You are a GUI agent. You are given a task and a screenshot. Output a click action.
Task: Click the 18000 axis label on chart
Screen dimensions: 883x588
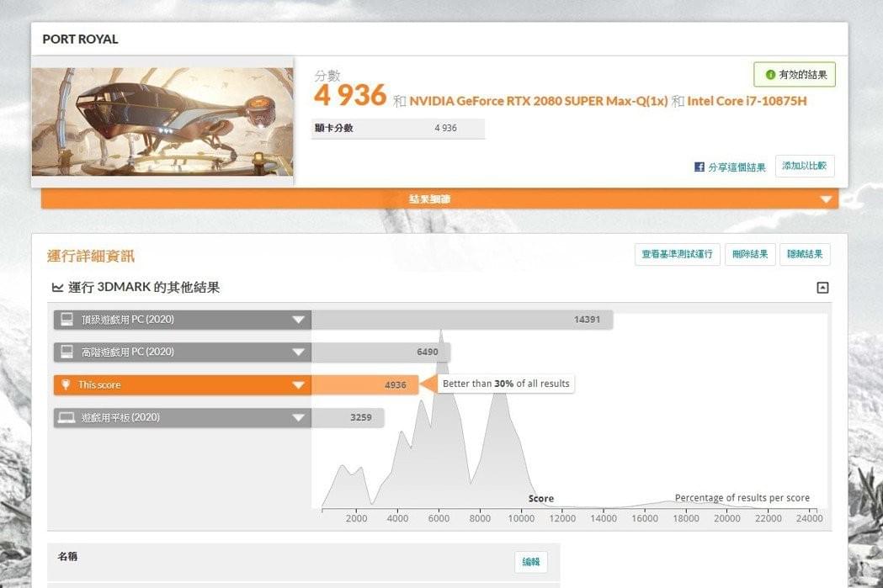tap(686, 518)
